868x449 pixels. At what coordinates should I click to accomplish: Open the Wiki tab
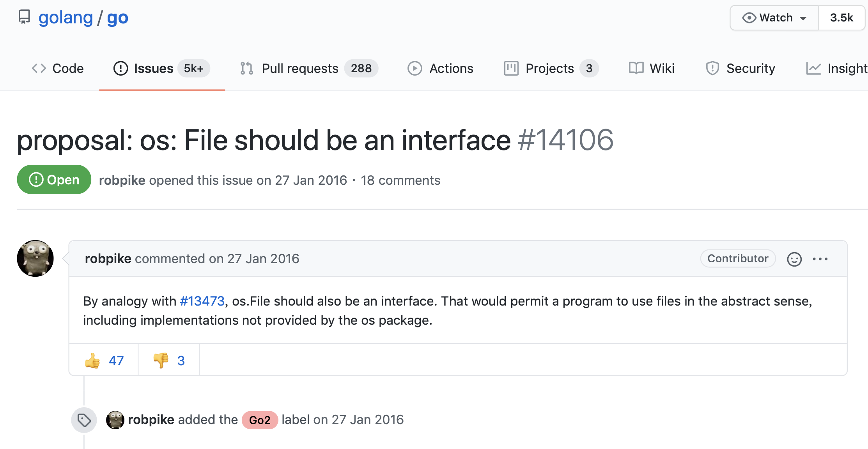pyautogui.click(x=652, y=69)
